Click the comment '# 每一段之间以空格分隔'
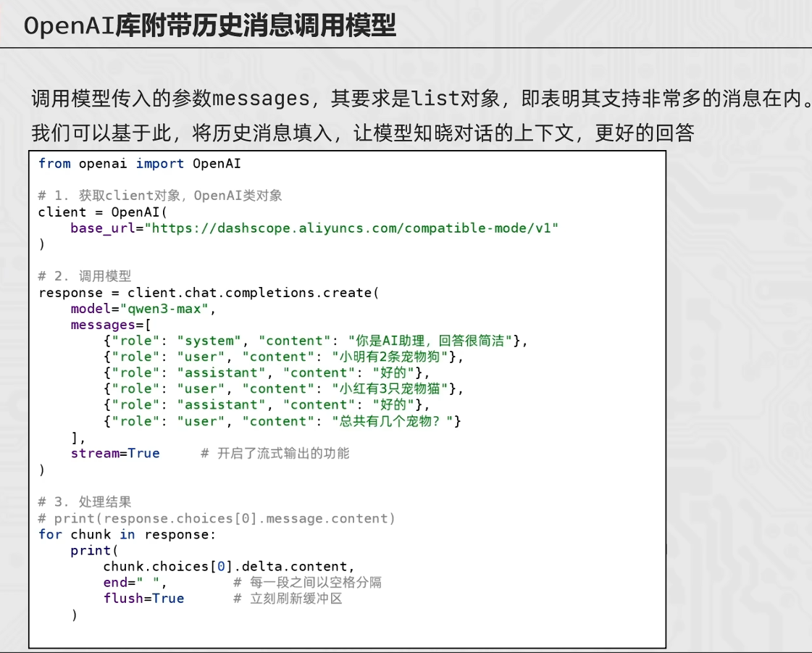Image resolution: width=812 pixels, height=653 pixels. [x=308, y=583]
